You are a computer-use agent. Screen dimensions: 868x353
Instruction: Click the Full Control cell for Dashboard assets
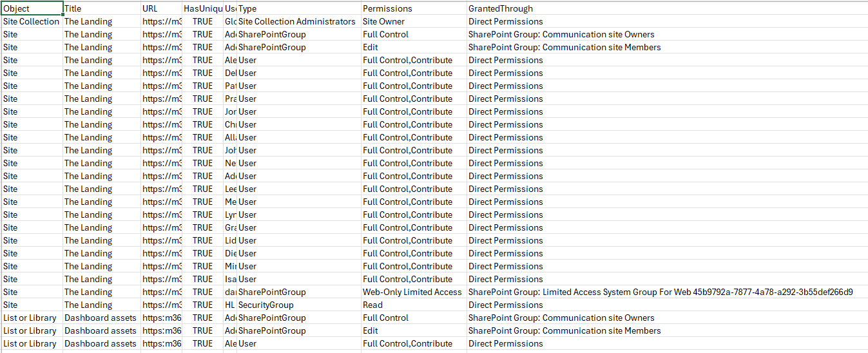(x=414, y=318)
